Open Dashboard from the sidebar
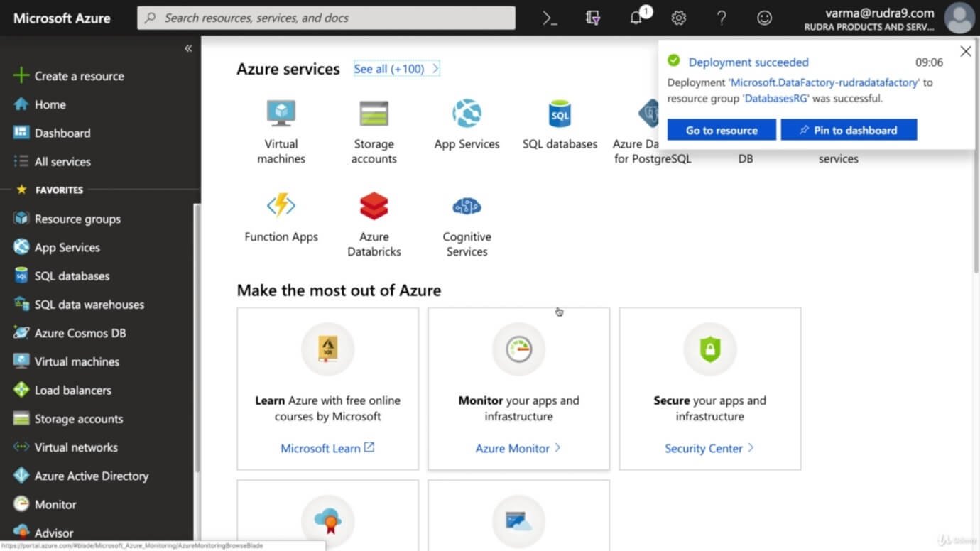 [53, 133]
